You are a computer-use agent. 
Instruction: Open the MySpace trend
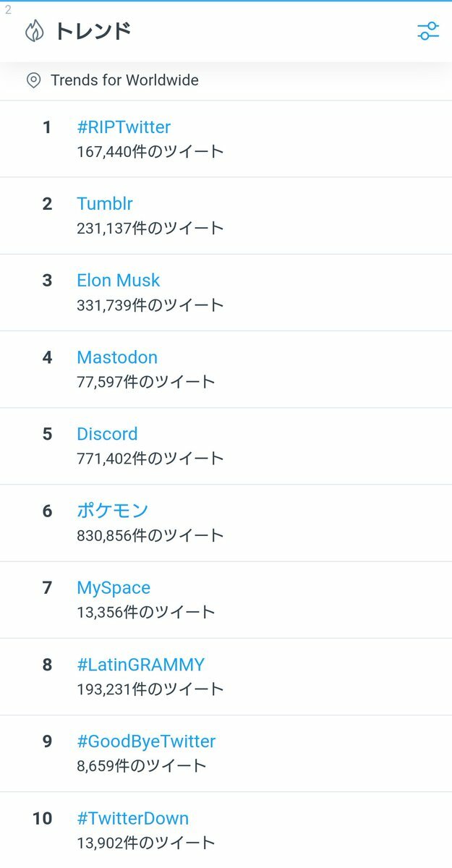point(114,587)
